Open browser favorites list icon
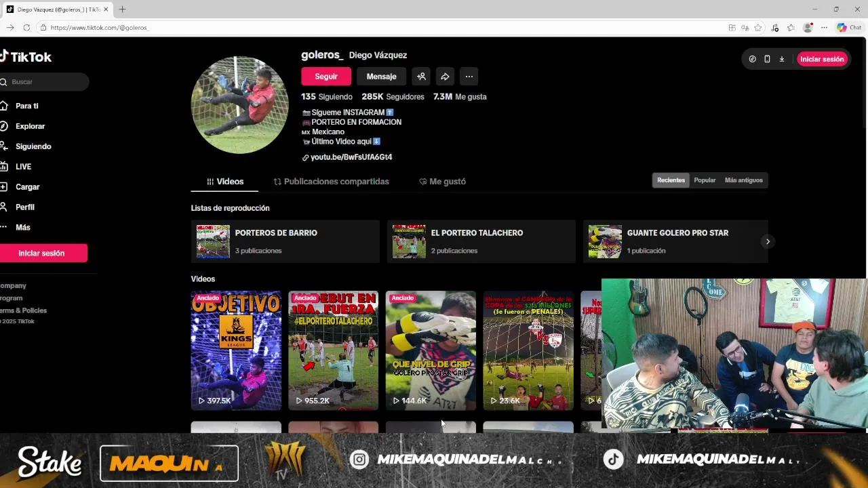This screenshot has height=488, width=868. pyautogui.click(x=791, y=28)
